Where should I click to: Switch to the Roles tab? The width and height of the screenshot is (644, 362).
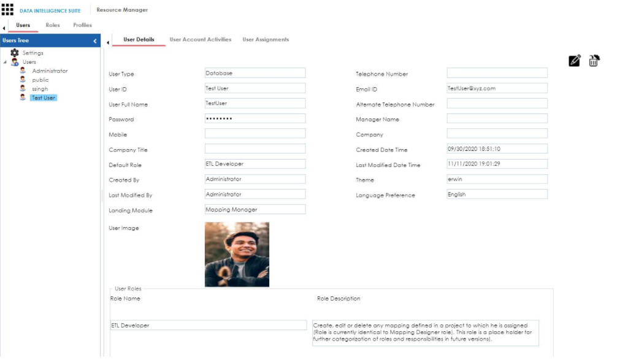[x=53, y=25]
